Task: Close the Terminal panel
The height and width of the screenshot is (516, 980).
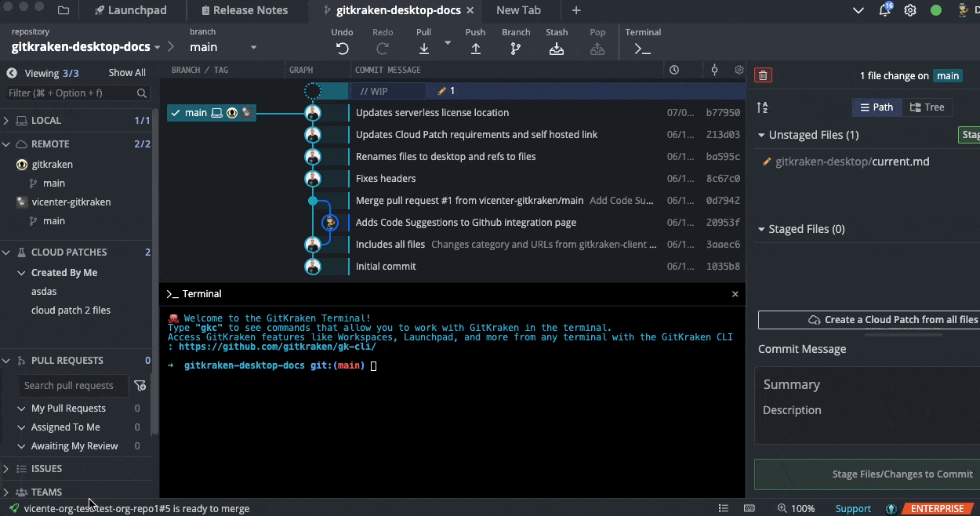Action: pyautogui.click(x=735, y=294)
